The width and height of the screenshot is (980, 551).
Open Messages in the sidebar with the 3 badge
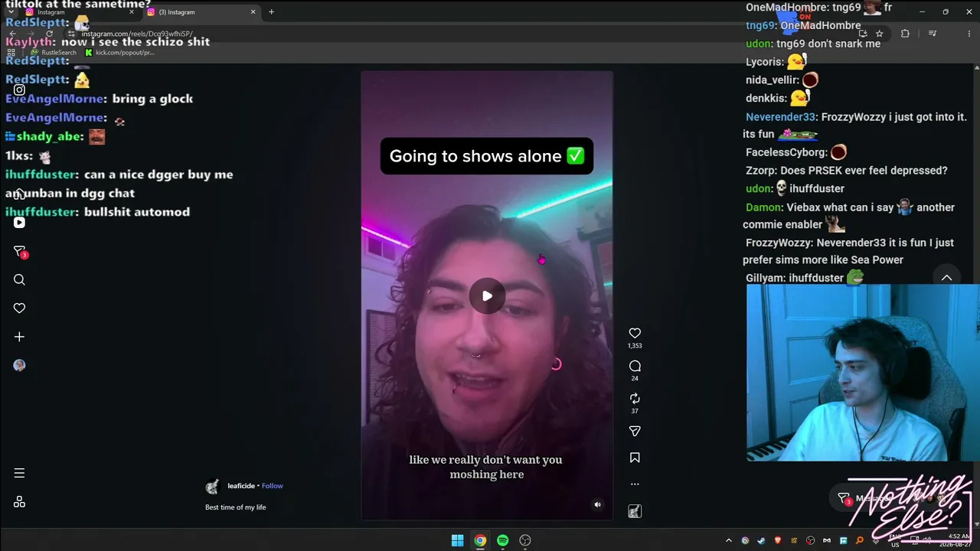pyautogui.click(x=20, y=252)
